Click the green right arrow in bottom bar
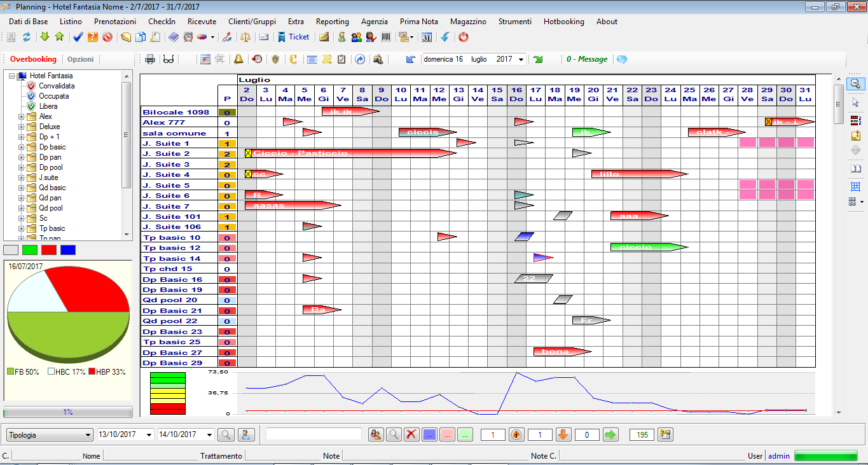The image size is (868, 465). tap(610, 434)
